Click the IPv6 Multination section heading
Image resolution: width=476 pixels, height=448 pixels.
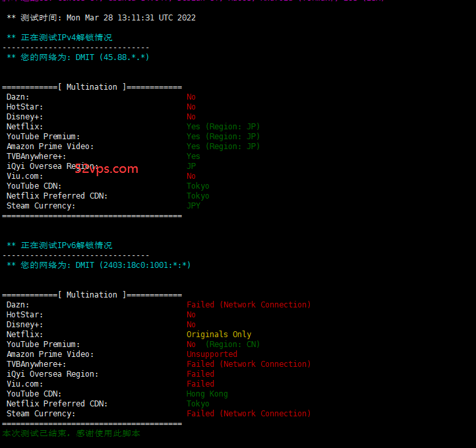(92, 295)
